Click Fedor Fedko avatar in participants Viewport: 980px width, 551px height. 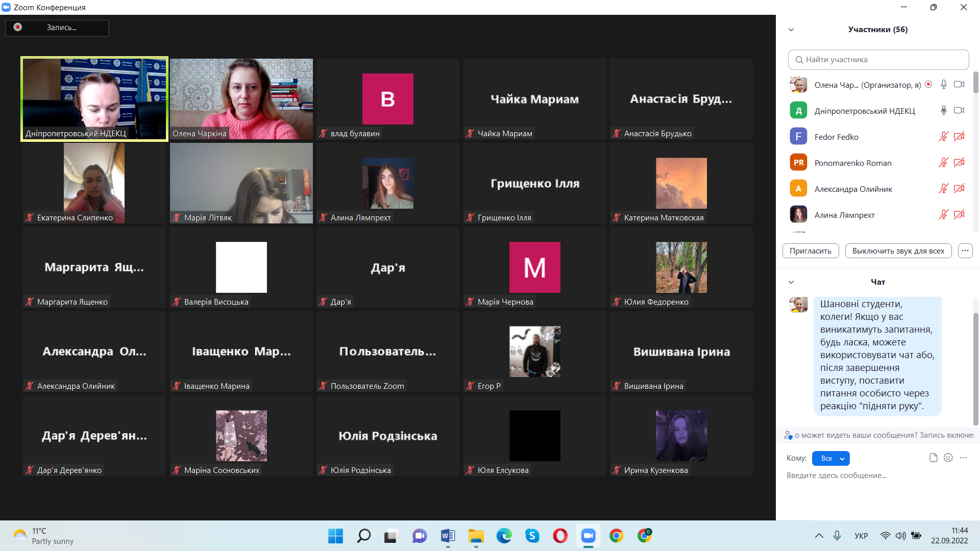[x=799, y=137]
